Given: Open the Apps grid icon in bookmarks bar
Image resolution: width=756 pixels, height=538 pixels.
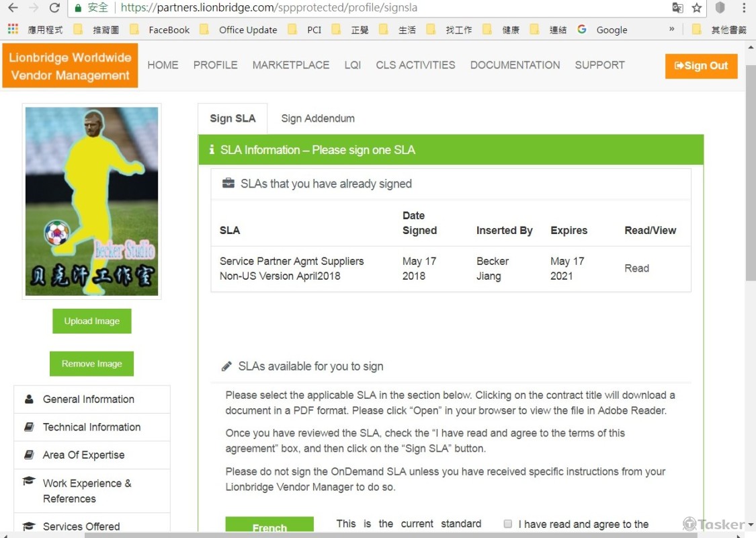Looking at the screenshot, I should (x=13, y=30).
